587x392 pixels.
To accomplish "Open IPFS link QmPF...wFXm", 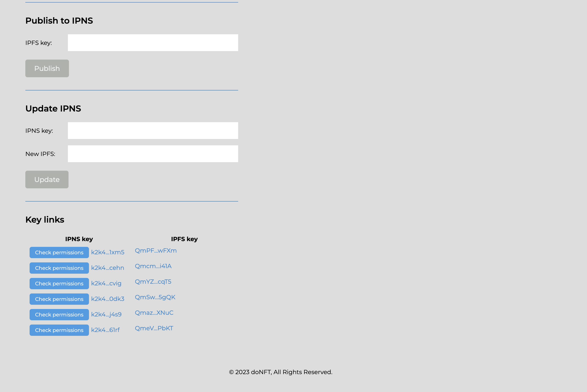I will click(x=156, y=250).
